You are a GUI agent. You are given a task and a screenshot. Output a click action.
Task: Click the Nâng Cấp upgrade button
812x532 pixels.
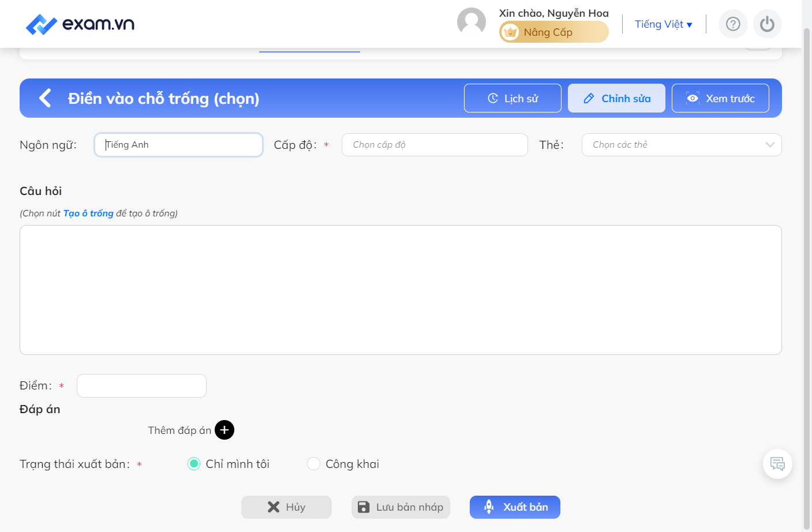click(x=553, y=32)
